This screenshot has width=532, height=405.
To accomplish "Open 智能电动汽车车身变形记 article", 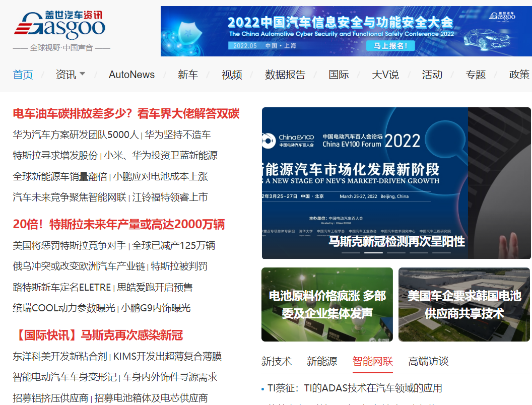I will 65,377.
